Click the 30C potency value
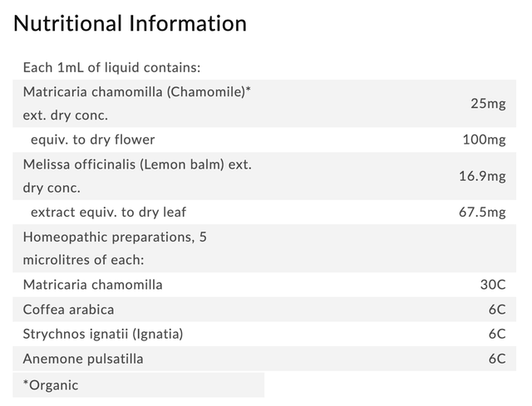 point(493,285)
